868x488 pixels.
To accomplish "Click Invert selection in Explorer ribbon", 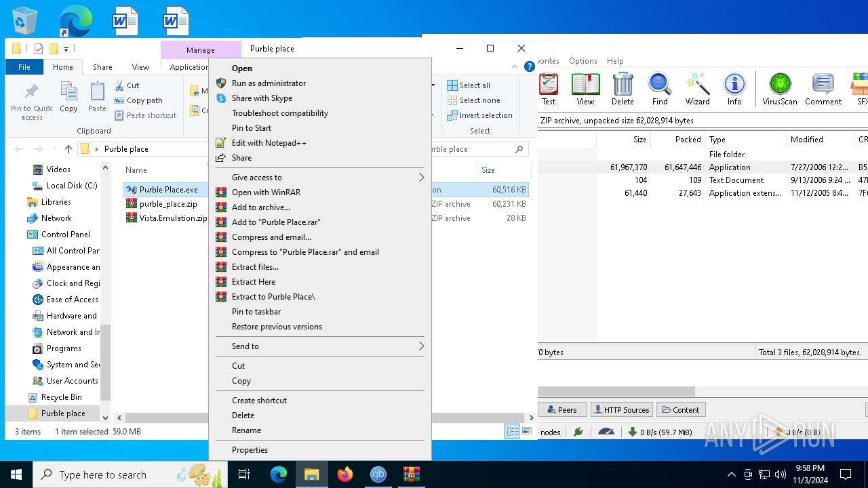I will (x=479, y=115).
